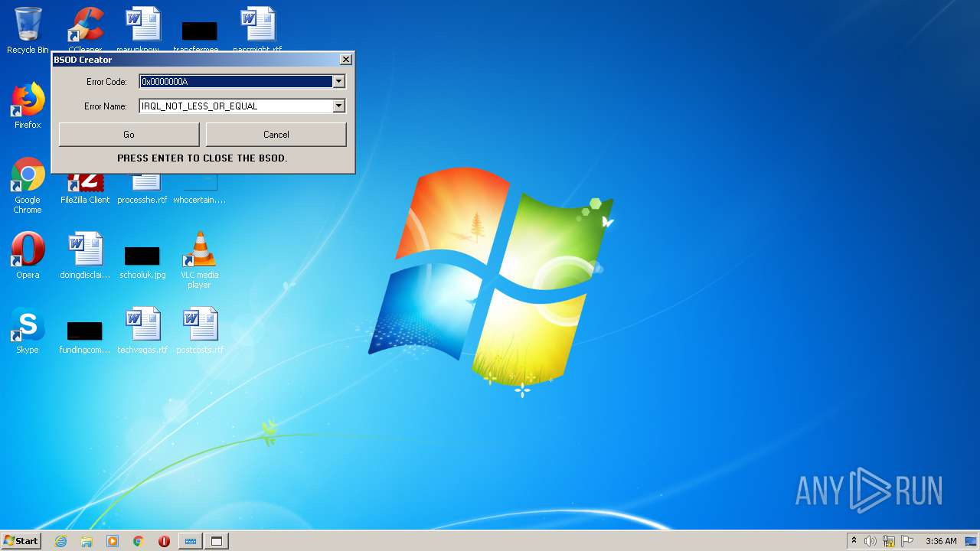
Task: Select the marunknow Word document icon
Action: 142,28
